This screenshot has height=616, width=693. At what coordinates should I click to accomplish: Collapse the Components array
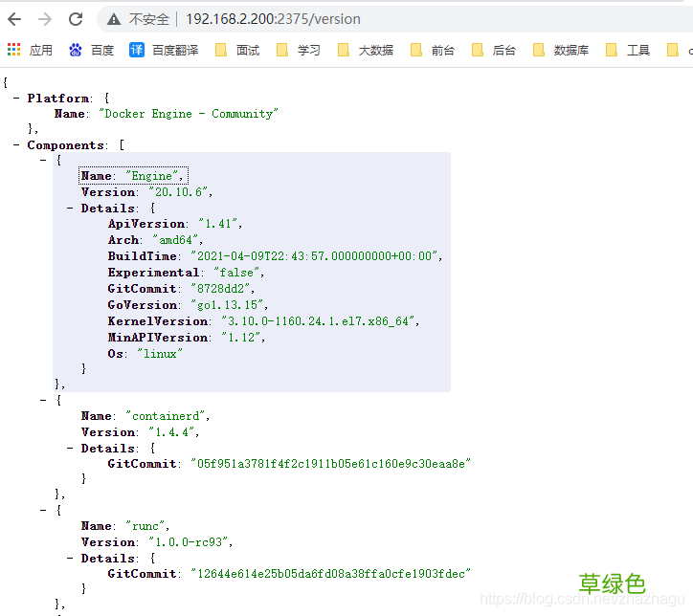(16, 145)
